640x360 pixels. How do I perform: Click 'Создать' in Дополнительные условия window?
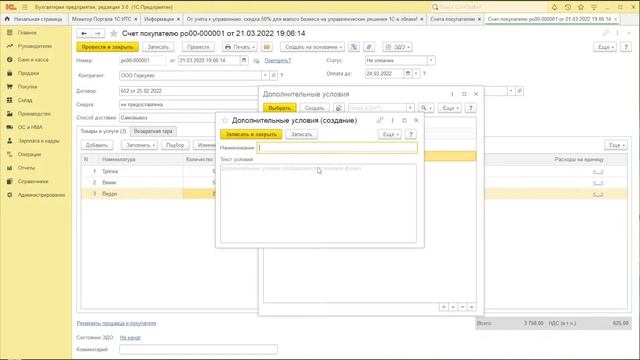pyautogui.click(x=314, y=108)
